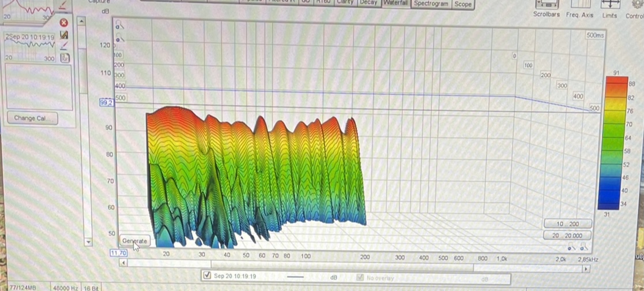
Task: Open the Controls gear icon
Action: pyautogui.click(x=637, y=6)
